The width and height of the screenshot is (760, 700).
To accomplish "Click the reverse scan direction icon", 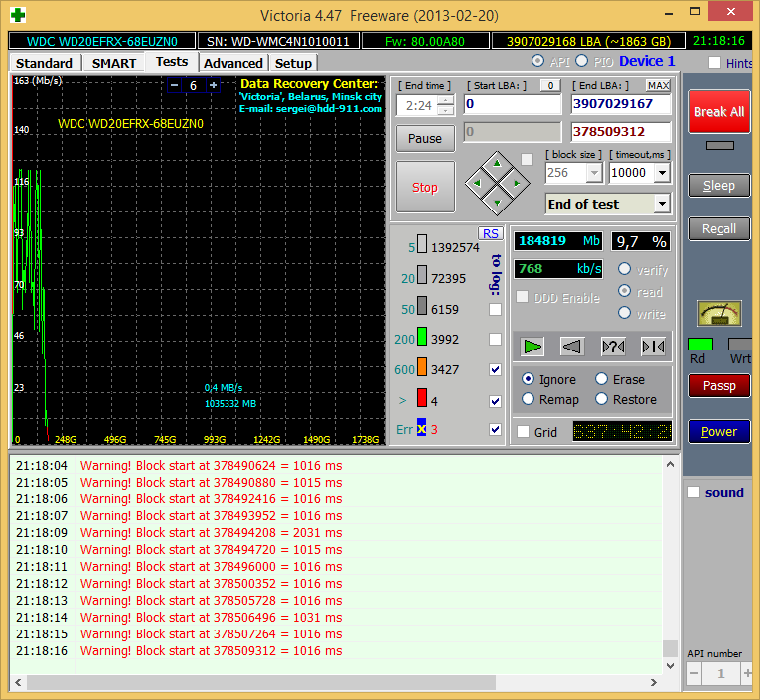I will pyautogui.click(x=571, y=346).
